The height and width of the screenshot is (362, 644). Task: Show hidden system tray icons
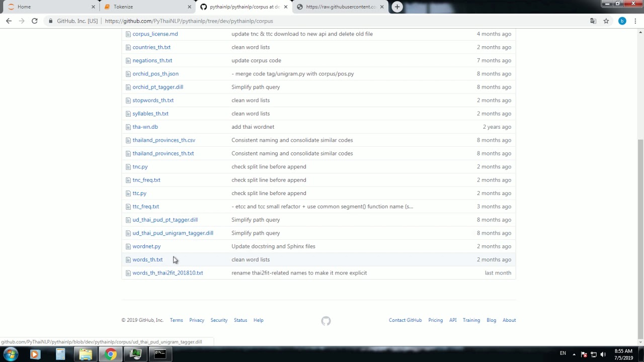pos(574,354)
